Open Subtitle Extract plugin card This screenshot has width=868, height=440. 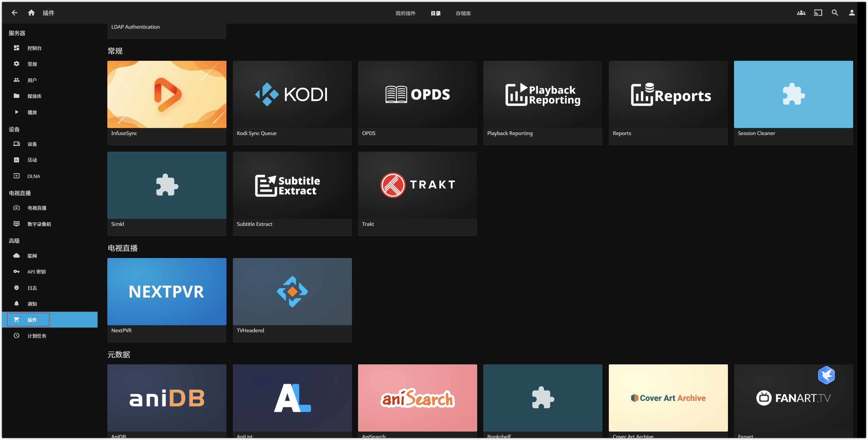(292, 194)
